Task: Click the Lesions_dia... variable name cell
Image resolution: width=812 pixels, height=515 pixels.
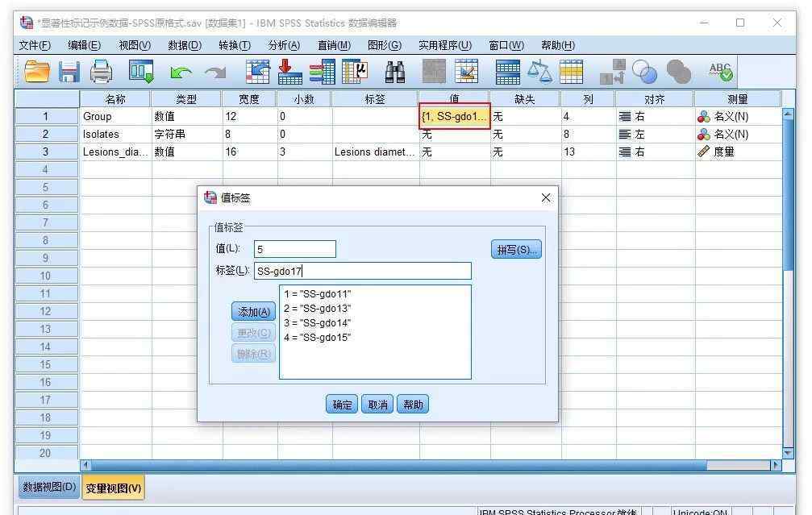Action: pos(115,152)
